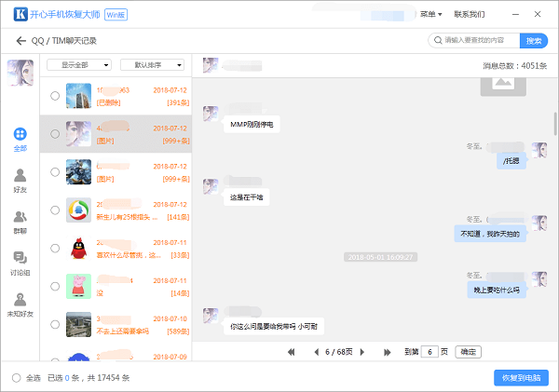Click the magnifier icon in the search box
Viewport: 559px width, 392px height.
point(438,40)
